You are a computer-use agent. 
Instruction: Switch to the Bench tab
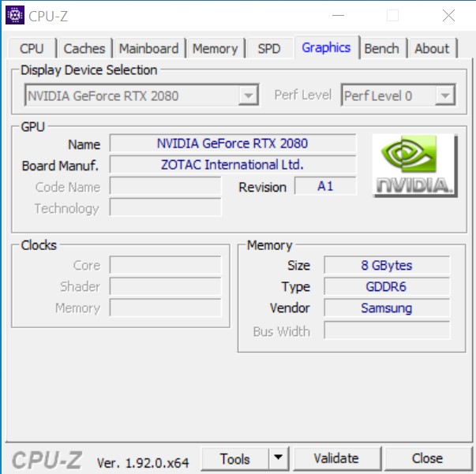(381, 49)
